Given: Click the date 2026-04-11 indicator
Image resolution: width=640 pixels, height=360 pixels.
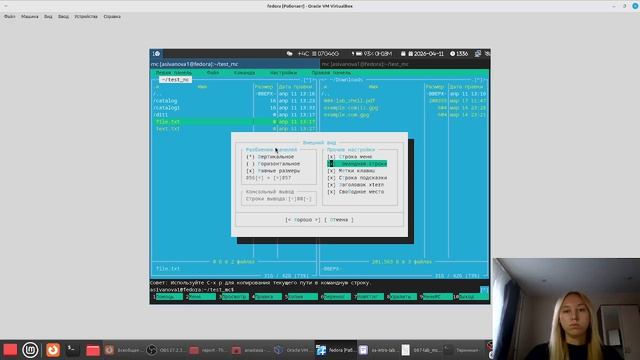Looking at the screenshot, I should click(425, 53).
